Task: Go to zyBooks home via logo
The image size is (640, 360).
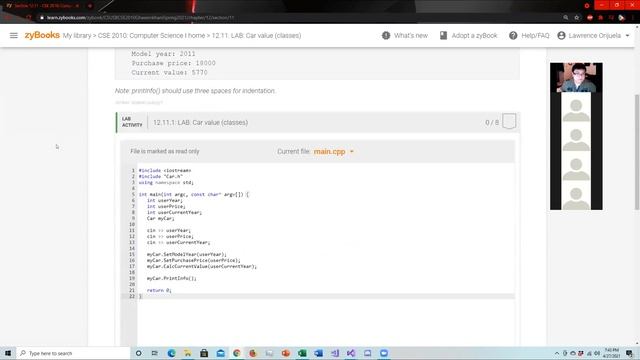Action: (42, 35)
